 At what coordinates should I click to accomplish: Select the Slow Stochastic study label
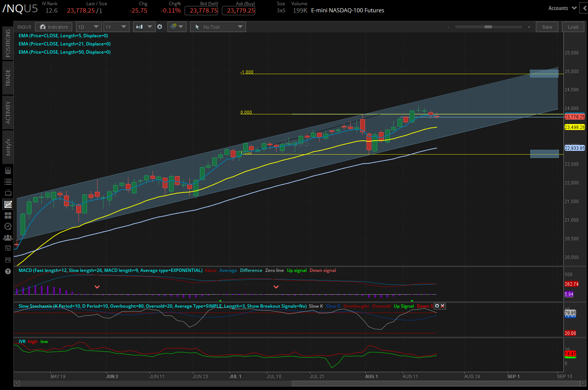click(x=163, y=306)
